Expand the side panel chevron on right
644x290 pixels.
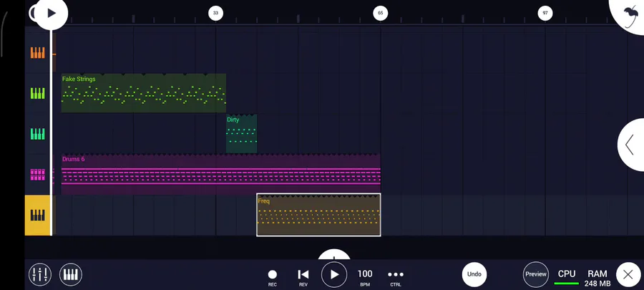(x=631, y=145)
